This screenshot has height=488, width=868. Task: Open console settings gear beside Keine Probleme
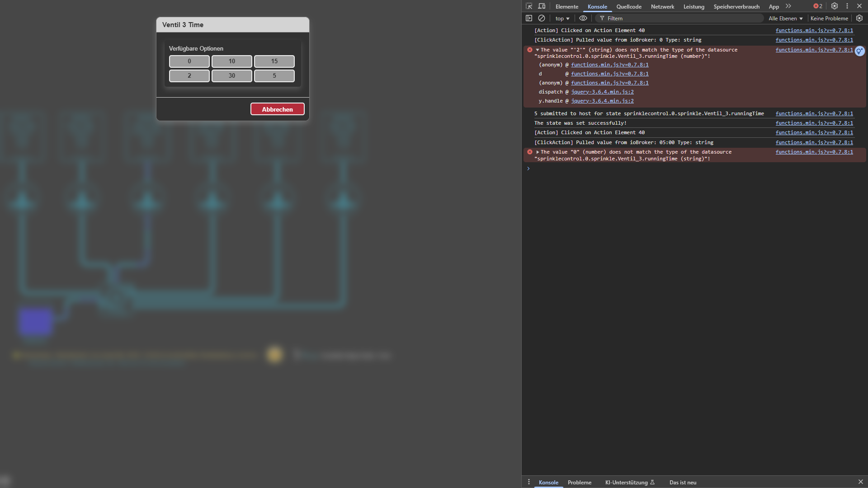point(859,19)
